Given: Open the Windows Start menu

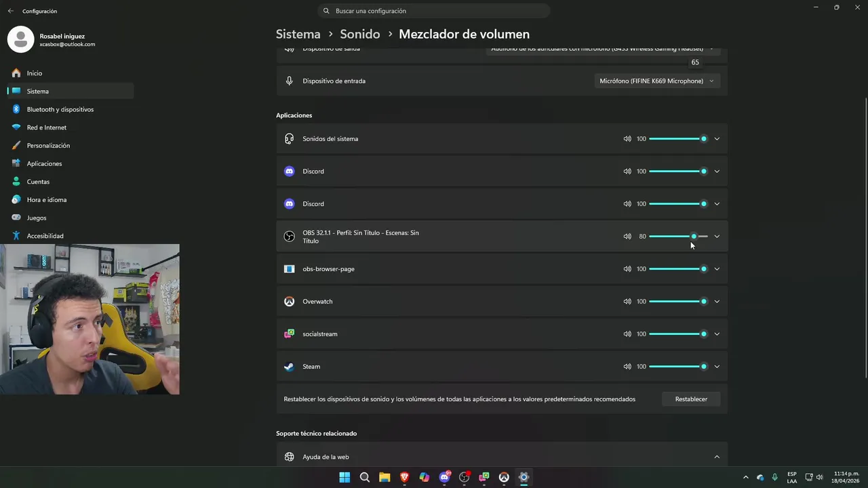Looking at the screenshot, I should point(344,477).
